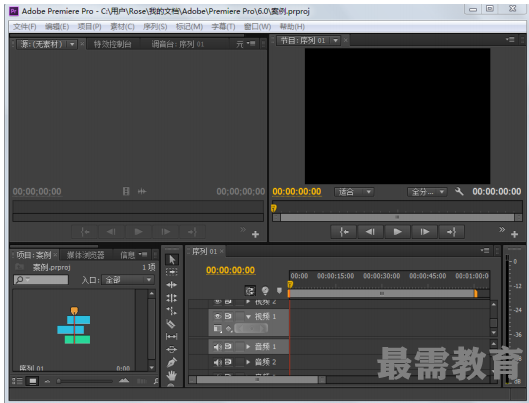Switch project panel to list view

[17, 381]
